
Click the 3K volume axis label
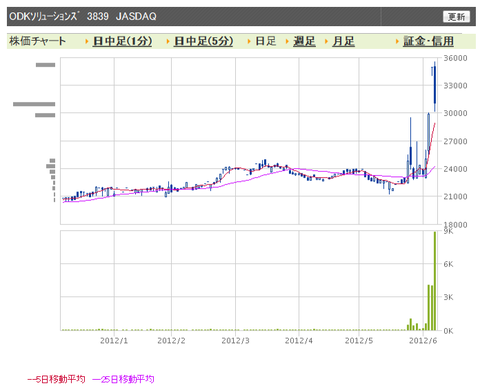pyautogui.click(x=448, y=297)
